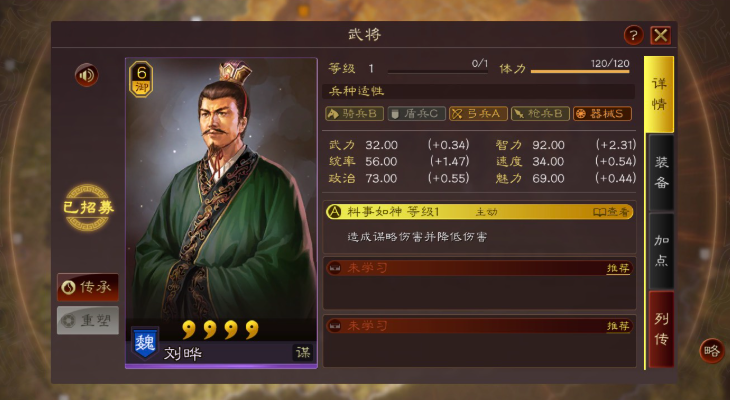
Task: Open the 列传 biography tab
Action: [661, 329]
